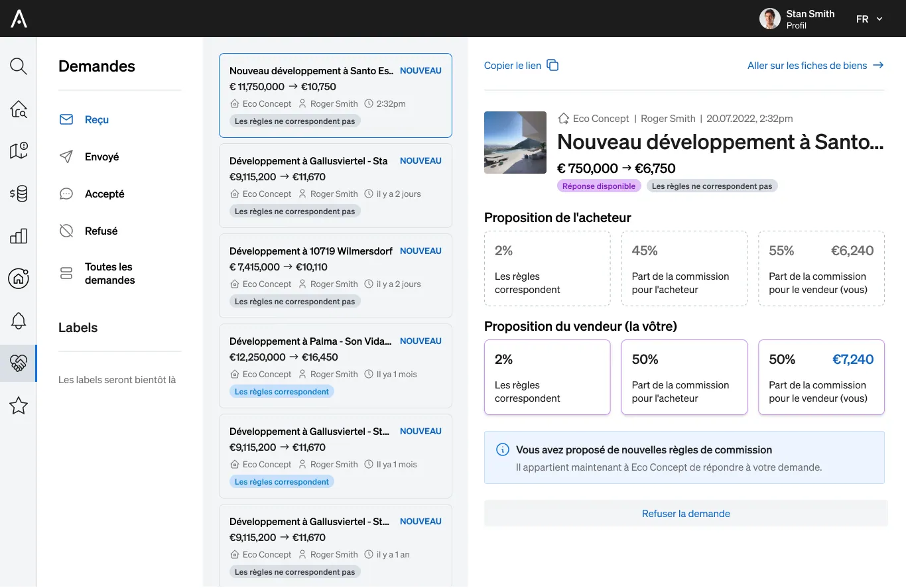This screenshot has height=588, width=906.
Task: Click the Réponse disponible badge
Action: pos(599,186)
